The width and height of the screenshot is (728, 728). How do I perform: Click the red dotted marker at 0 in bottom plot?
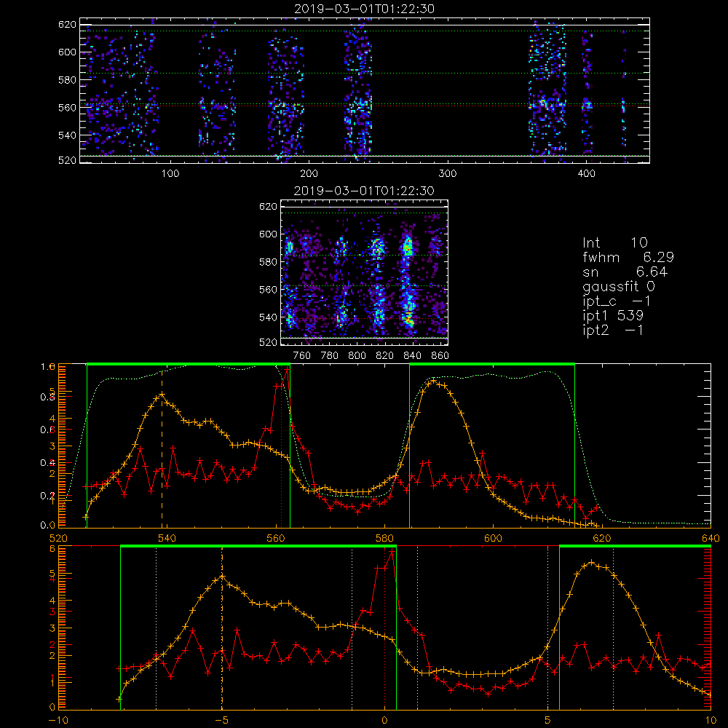(384, 629)
